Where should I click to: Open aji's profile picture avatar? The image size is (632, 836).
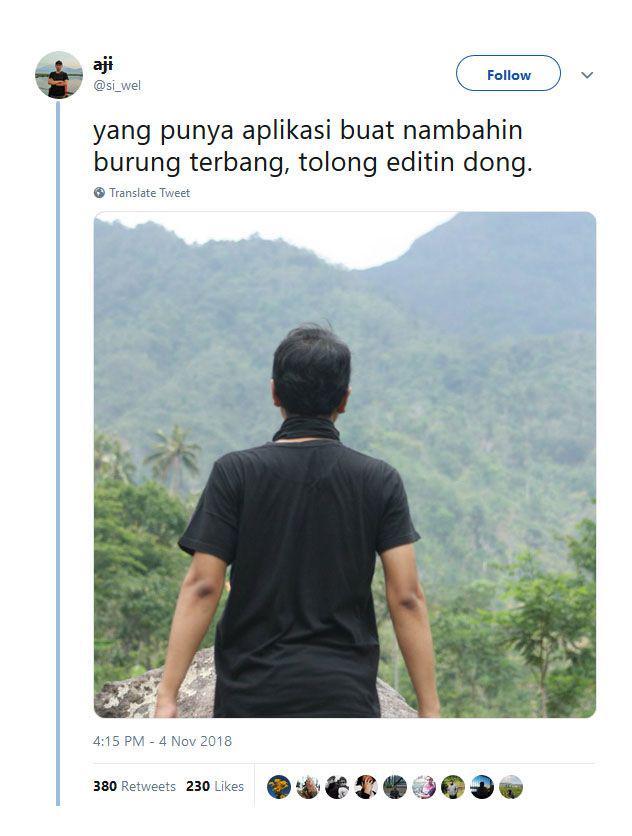59,75
